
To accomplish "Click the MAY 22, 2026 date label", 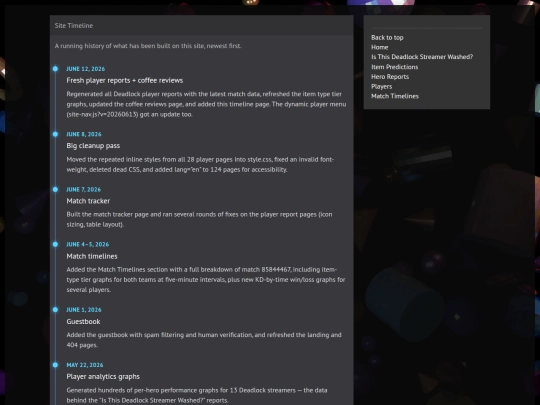I will pyautogui.click(x=85, y=365).
